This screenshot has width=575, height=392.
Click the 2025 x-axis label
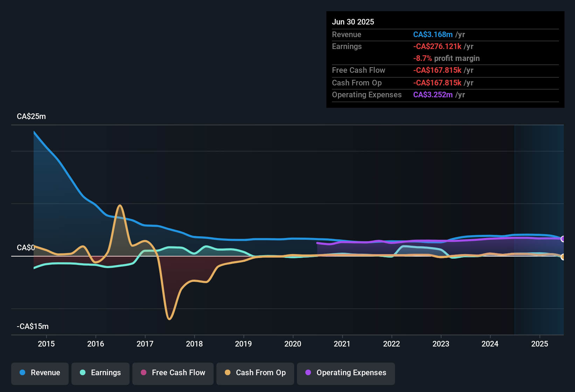(x=540, y=344)
